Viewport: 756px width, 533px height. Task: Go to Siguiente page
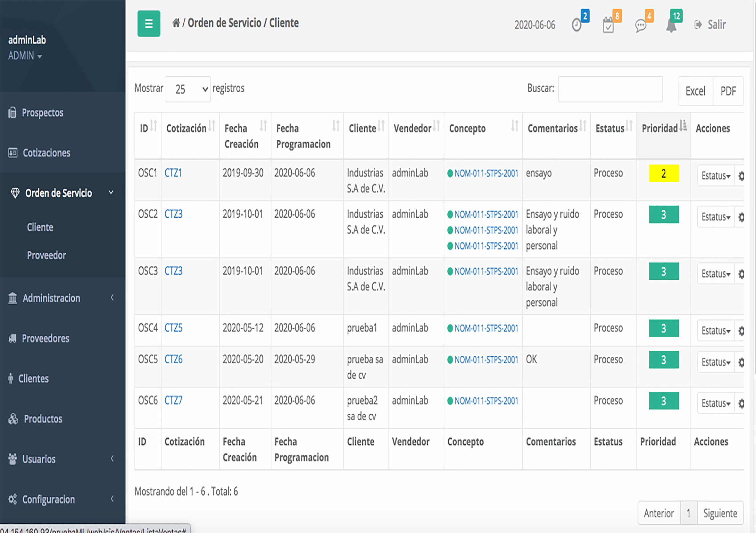point(720,513)
